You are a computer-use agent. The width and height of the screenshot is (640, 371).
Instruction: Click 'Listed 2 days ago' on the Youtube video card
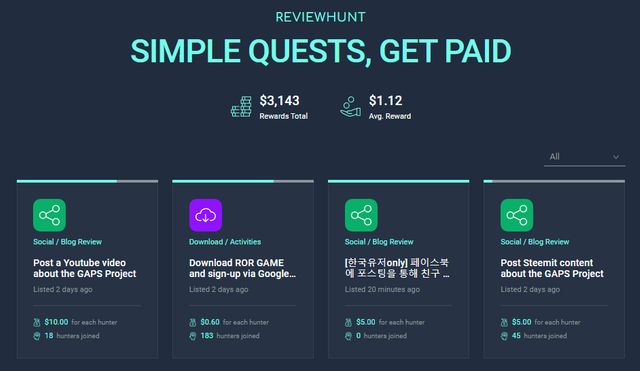[x=63, y=289]
